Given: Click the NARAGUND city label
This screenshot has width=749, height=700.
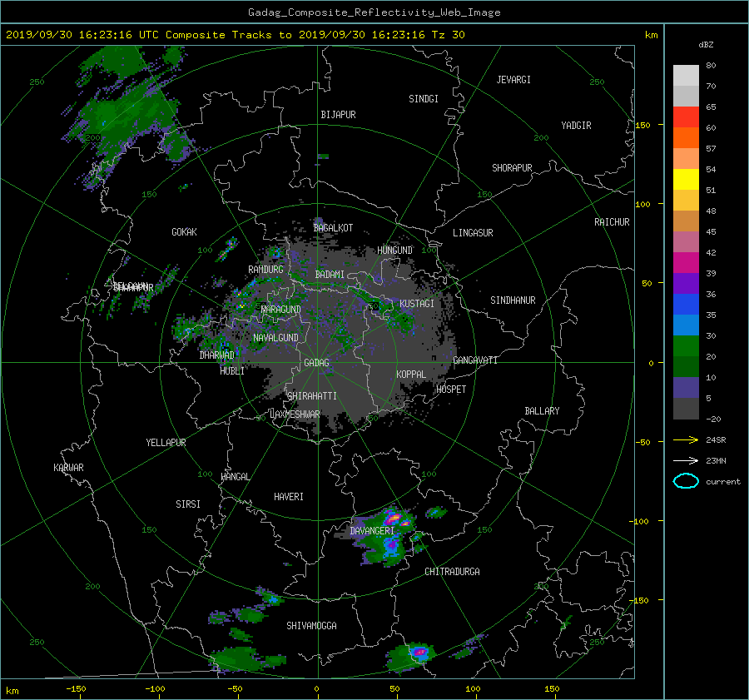Looking at the screenshot, I should tap(281, 310).
